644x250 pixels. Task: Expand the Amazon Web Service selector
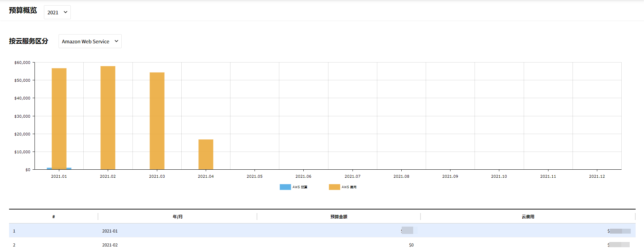coord(90,41)
